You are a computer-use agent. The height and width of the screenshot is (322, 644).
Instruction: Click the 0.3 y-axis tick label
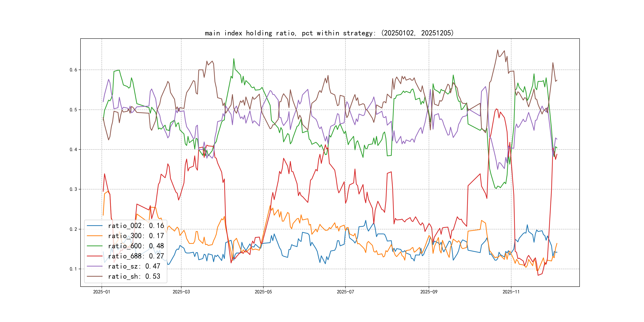tap(73, 189)
